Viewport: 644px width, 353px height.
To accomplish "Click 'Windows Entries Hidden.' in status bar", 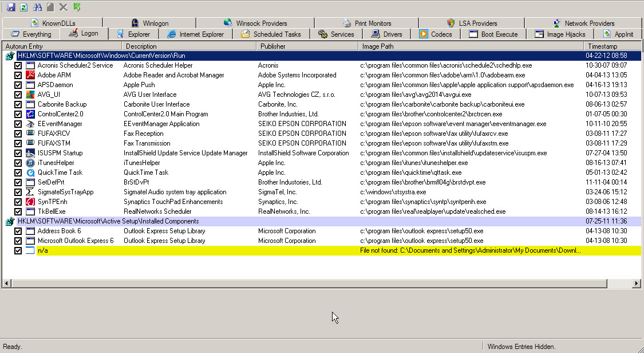I will (521, 347).
